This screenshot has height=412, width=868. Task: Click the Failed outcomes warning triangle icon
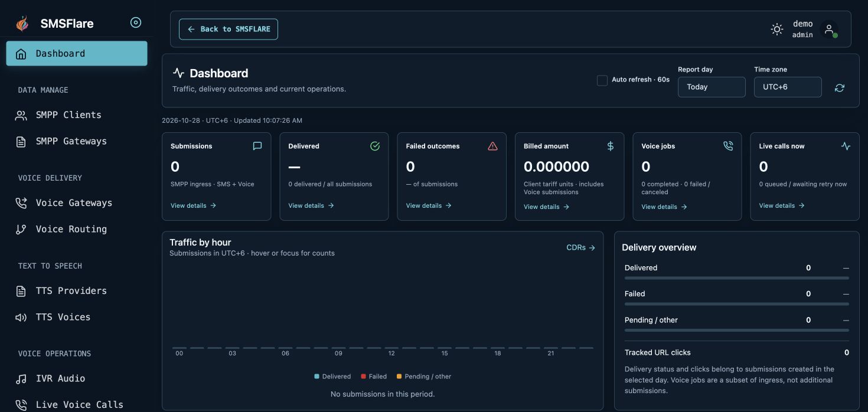pyautogui.click(x=492, y=146)
